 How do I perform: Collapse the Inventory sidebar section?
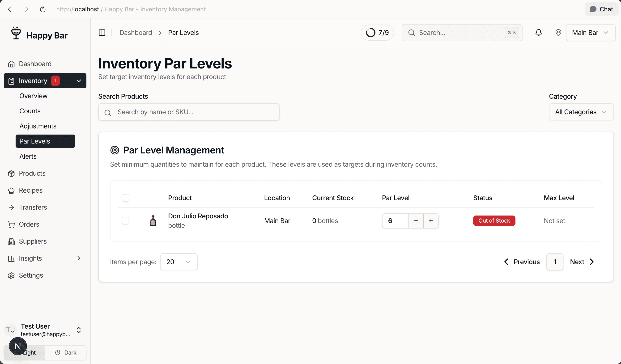[79, 80]
